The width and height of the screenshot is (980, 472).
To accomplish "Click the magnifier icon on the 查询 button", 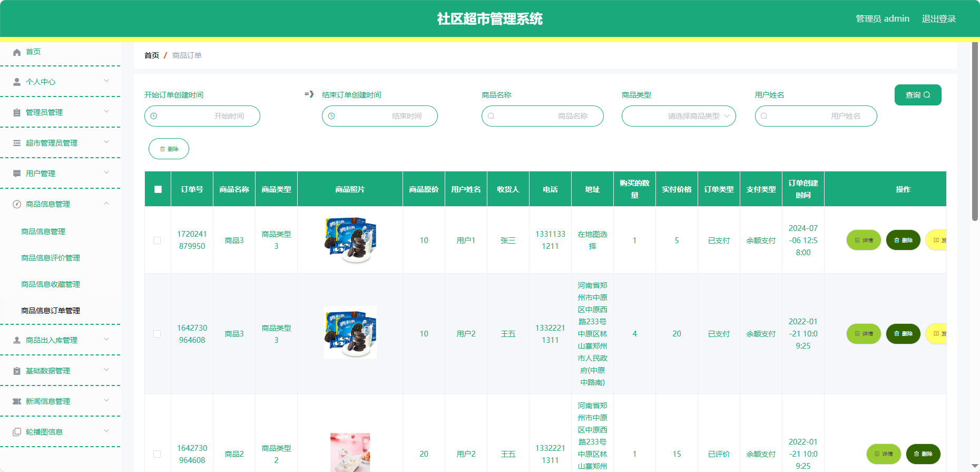I will (927, 95).
